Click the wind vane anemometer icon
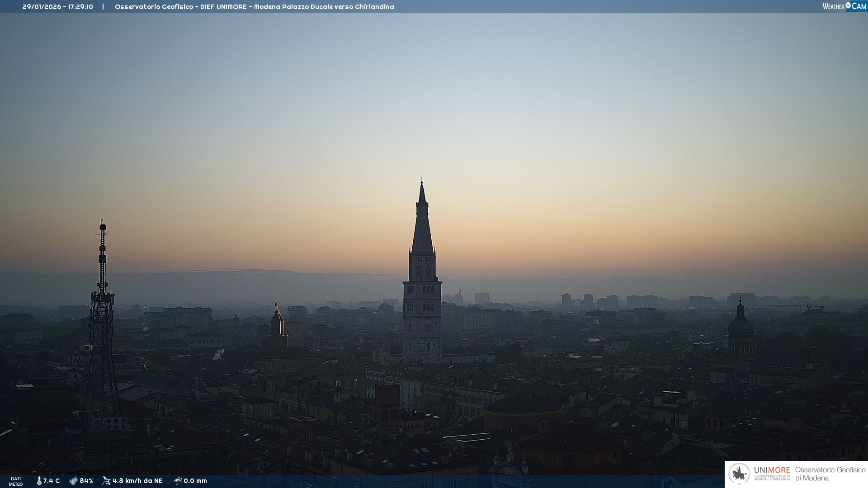The width and height of the screenshot is (868, 488). click(106, 481)
